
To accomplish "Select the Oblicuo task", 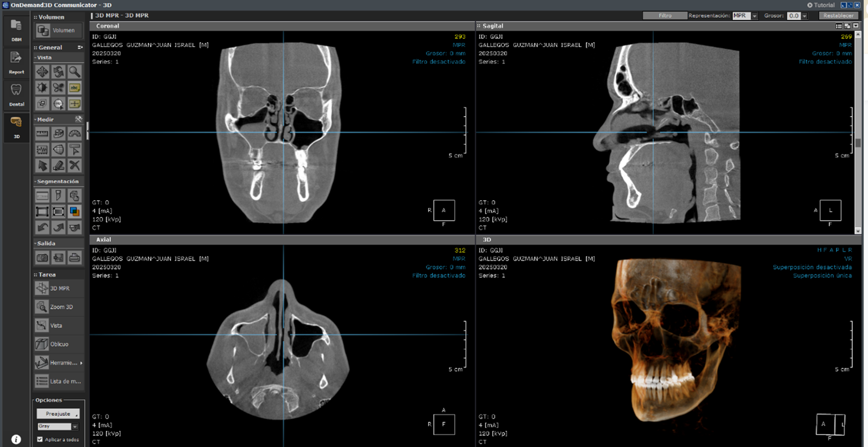I will (x=59, y=344).
